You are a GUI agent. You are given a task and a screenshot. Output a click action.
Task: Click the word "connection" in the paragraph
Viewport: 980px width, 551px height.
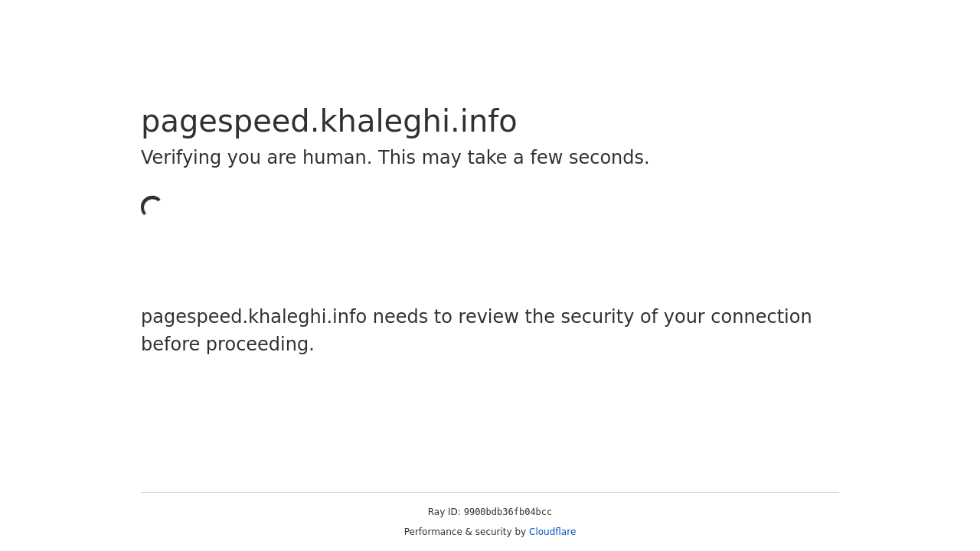pos(761,317)
